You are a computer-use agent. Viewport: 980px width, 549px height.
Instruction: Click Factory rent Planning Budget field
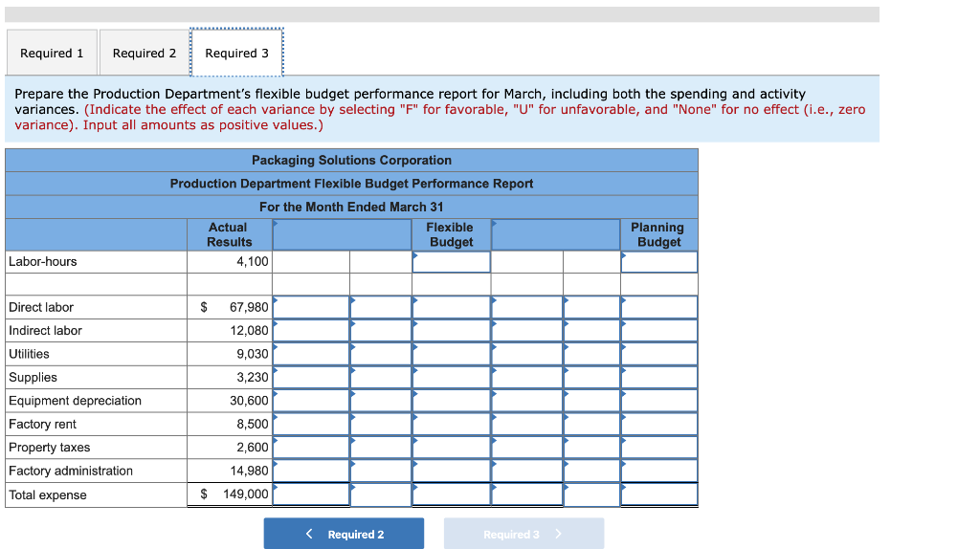[659, 424]
